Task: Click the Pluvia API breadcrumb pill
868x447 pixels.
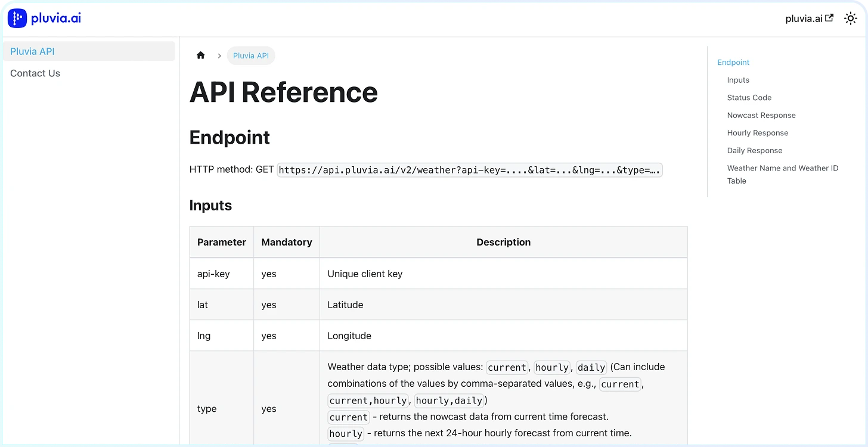Action: pyautogui.click(x=250, y=56)
